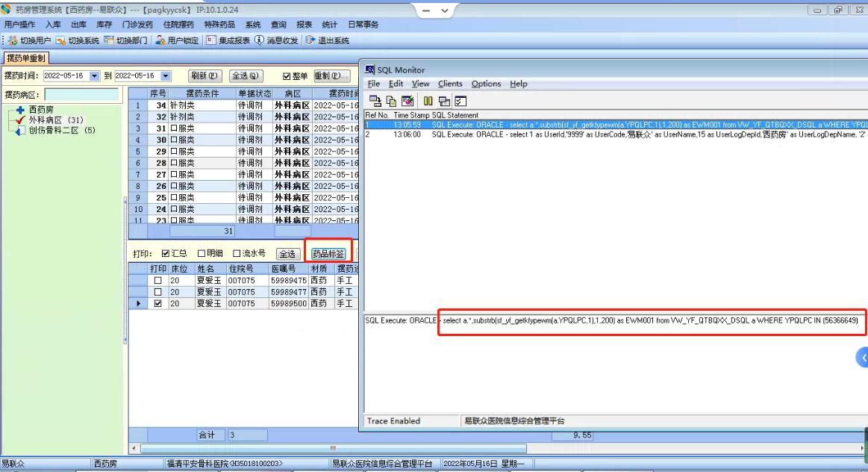Toggle the 整单 checkbox
Screen dimensions: 868x472
click(286, 76)
